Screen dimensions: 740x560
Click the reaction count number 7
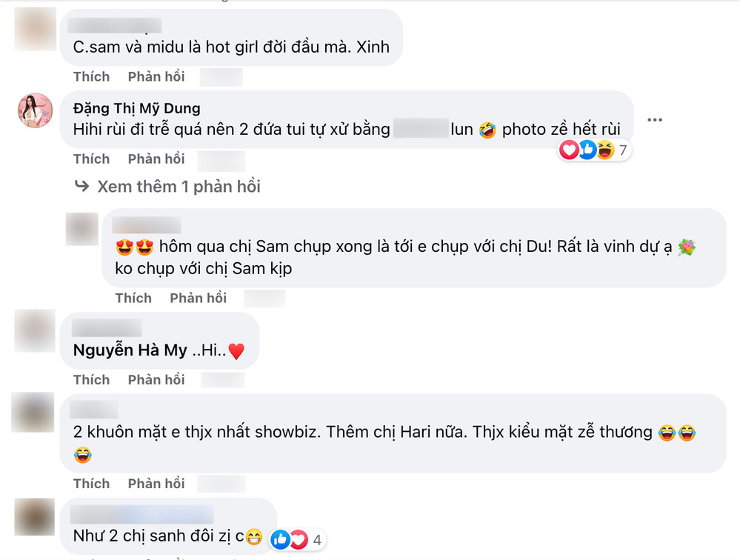click(624, 150)
